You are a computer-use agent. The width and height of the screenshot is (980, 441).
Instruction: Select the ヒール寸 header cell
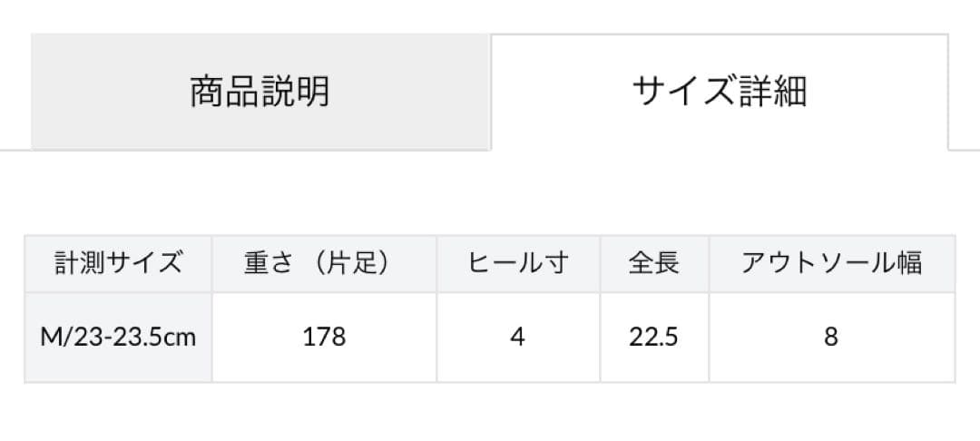(x=518, y=263)
